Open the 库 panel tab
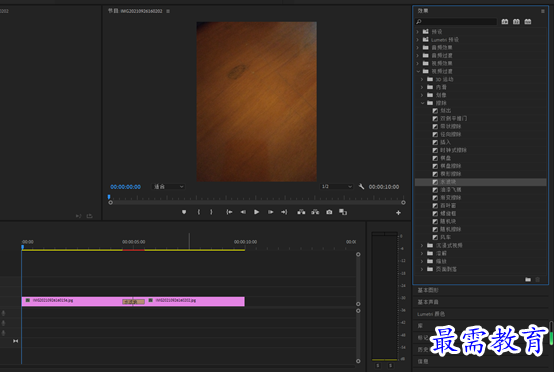This screenshot has height=372, width=554. point(420,326)
